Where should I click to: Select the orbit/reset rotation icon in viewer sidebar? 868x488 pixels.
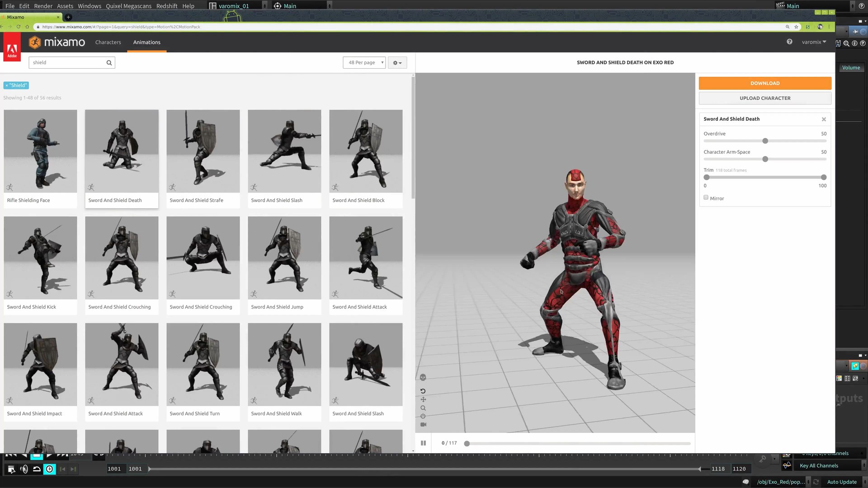coord(423,391)
